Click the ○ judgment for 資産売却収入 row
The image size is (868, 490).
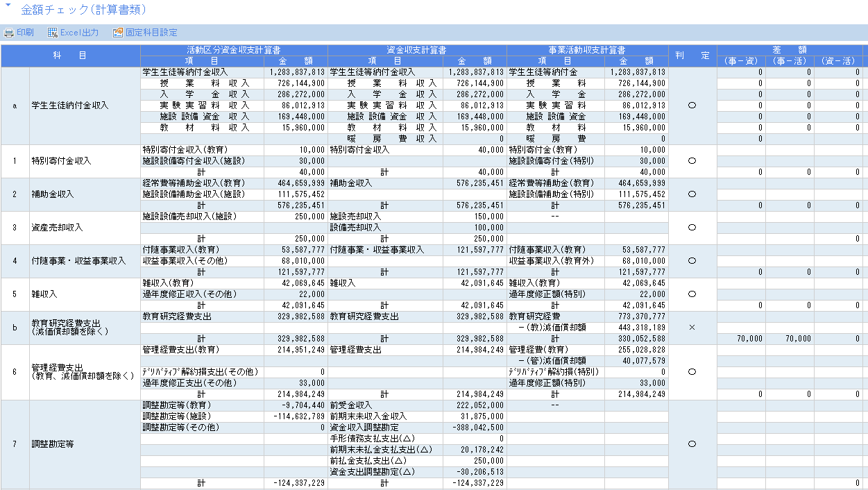point(692,228)
